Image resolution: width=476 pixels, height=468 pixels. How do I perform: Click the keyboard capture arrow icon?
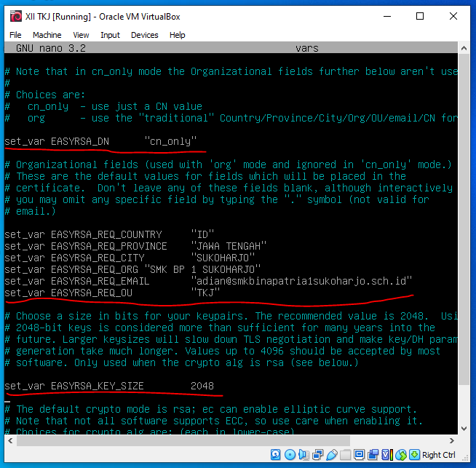(414, 455)
